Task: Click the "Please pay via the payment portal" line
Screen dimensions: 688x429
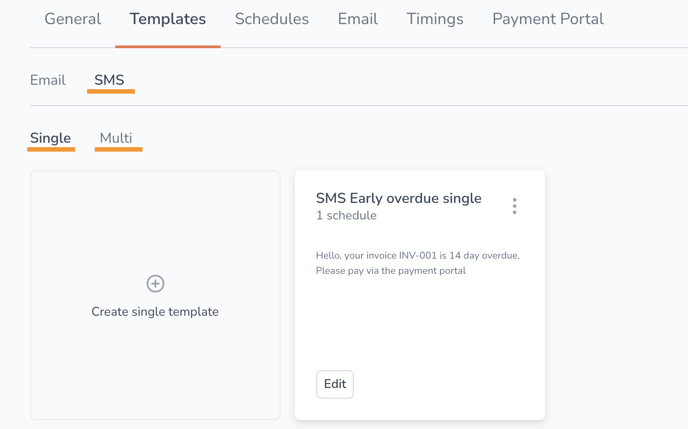Action: tap(391, 271)
